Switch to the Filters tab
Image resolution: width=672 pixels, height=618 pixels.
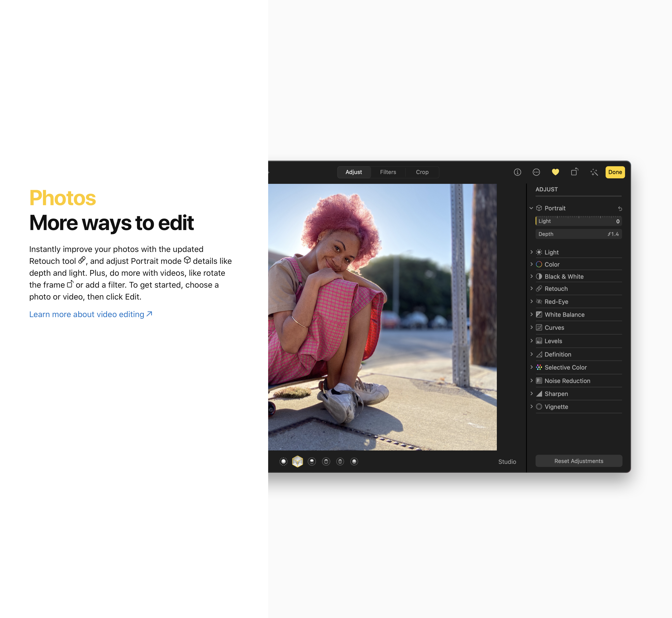[388, 172]
